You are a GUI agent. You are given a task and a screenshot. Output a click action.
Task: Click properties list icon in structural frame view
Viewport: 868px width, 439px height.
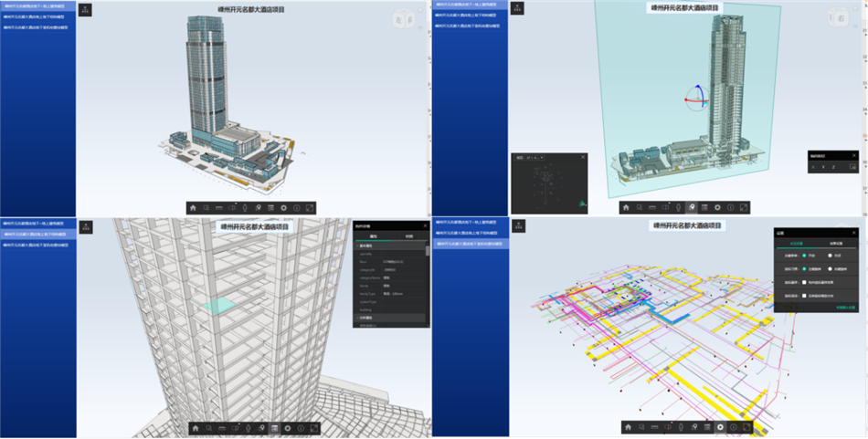pyautogui.click(x=275, y=427)
